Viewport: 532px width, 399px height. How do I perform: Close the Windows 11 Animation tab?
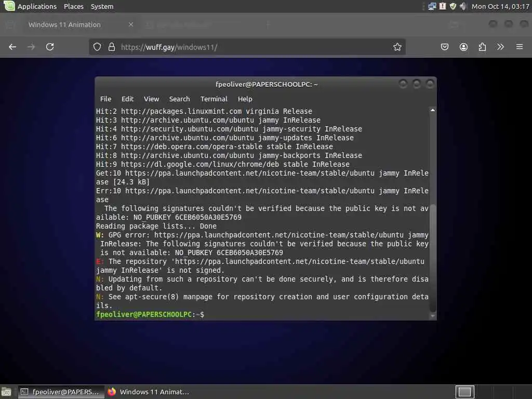point(131,24)
